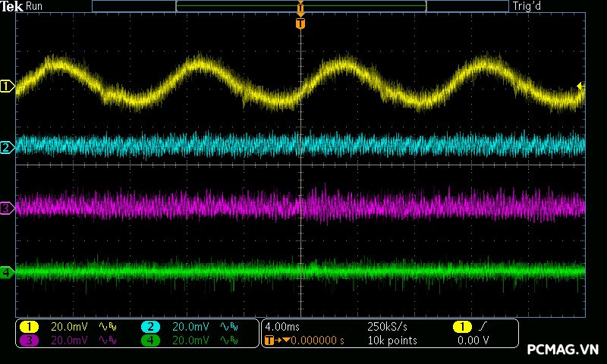Screen dimensions: 607x364
Task: Open channel 1 20.0mV vertical scale
Action: (69, 326)
